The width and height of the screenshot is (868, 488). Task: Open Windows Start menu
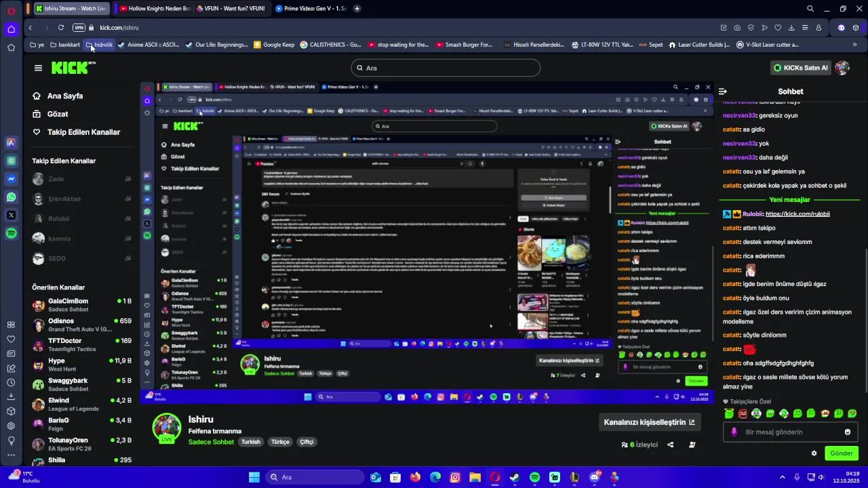254,477
